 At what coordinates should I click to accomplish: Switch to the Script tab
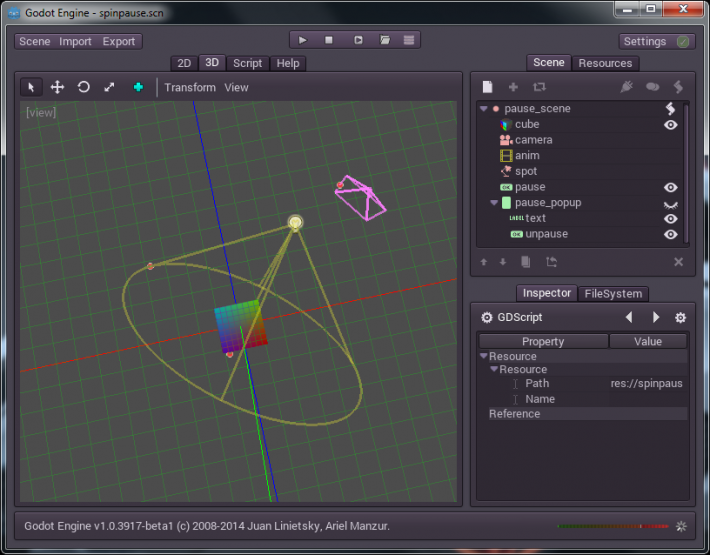tap(247, 63)
